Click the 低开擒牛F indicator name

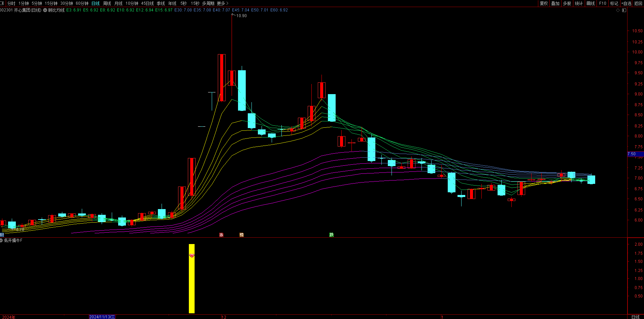(13, 240)
